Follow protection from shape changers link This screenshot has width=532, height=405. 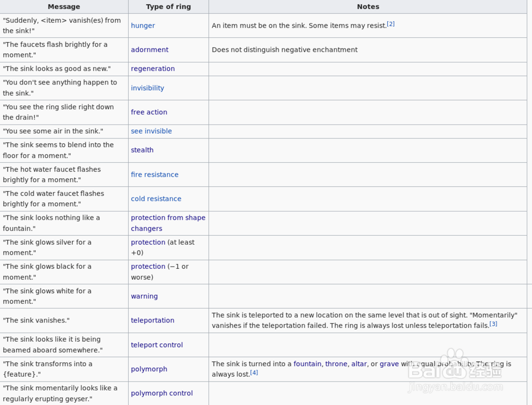pyautogui.click(x=168, y=223)
